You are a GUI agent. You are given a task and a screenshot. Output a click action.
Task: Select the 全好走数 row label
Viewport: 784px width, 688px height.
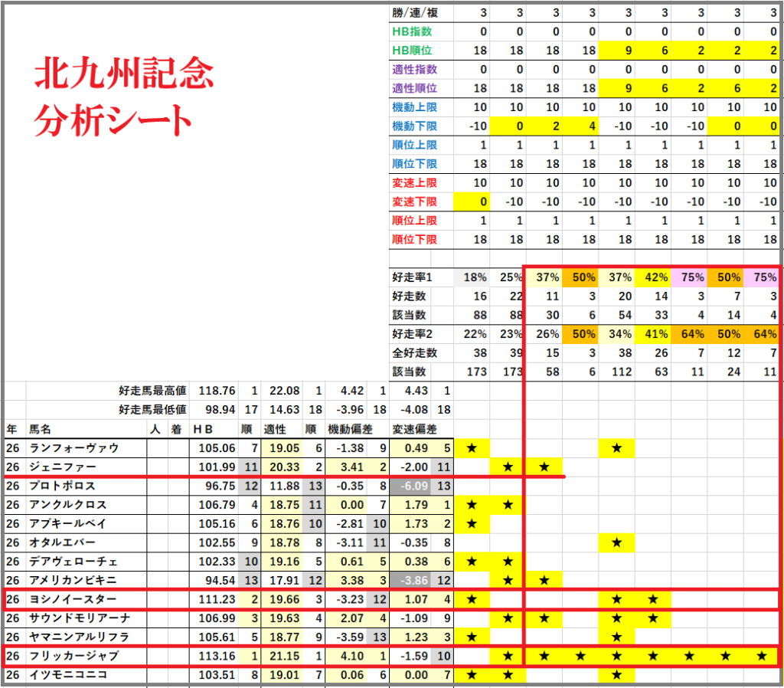(414, 352)
